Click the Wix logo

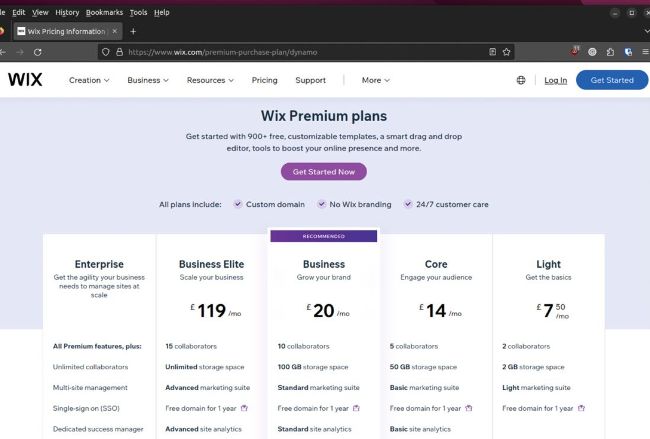[x=24, y=80]
